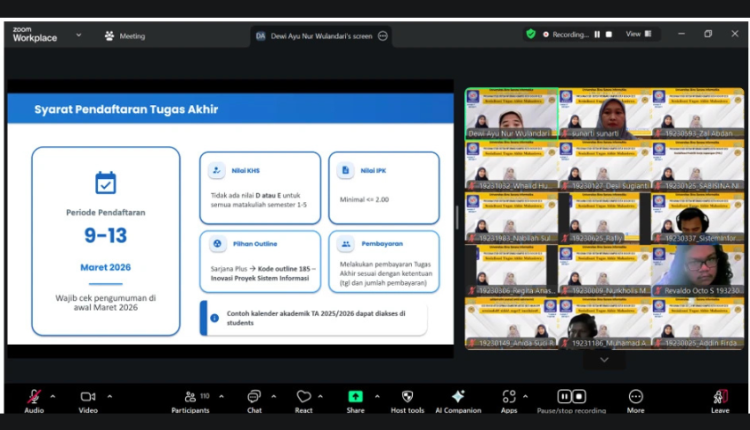Viewport: 750px width, 430px height.
Task: Expand Participants options arrow
Action: point(221,397)
